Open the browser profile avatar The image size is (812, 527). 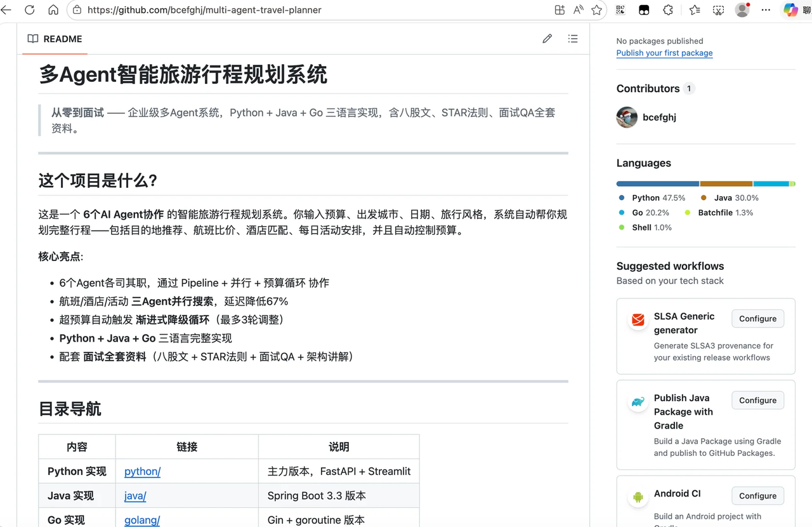pos(742,10)
